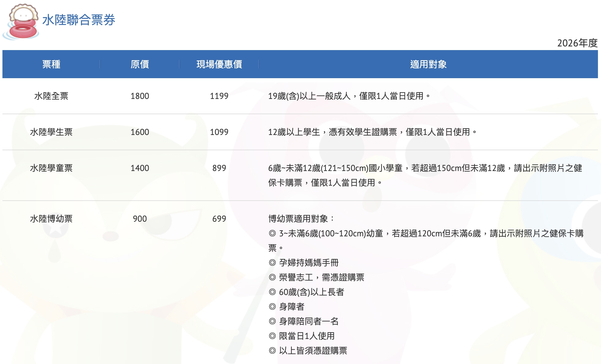Click the 19歲(含)以上一般成人 description
This screenshot has height=364, width=601.
349,96
